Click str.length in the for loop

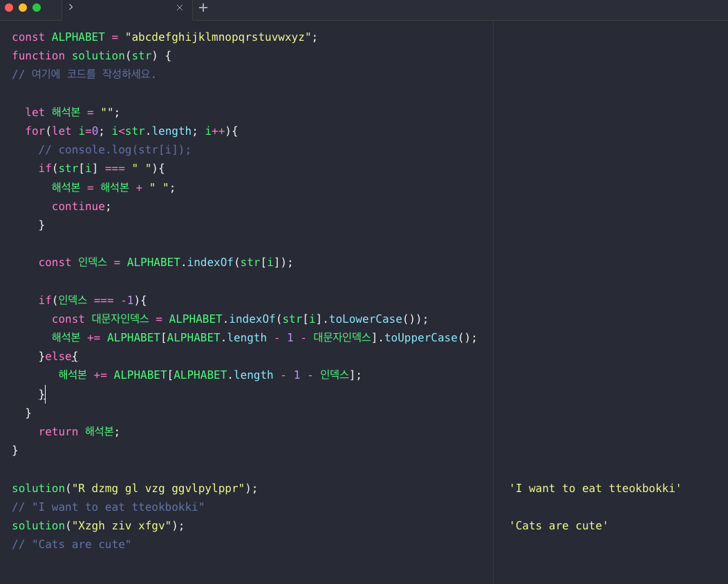pos(158,131)
